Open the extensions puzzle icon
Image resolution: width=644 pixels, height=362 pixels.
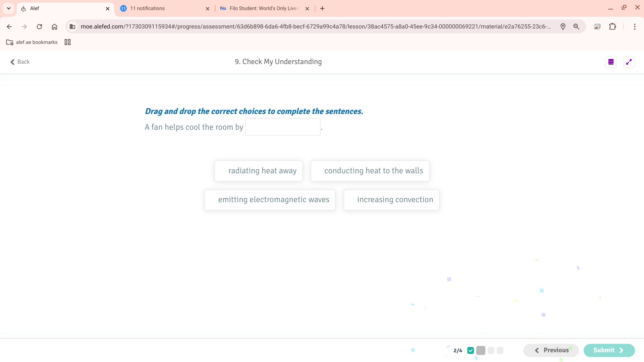coord(612,27)
